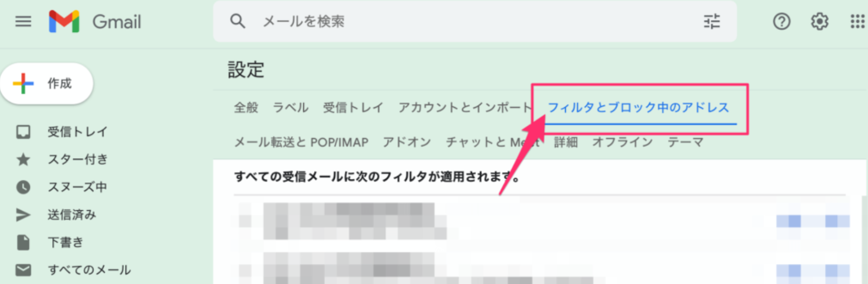Open the settings gear icon
868x284 pixels.
click(x=819, y=22)
